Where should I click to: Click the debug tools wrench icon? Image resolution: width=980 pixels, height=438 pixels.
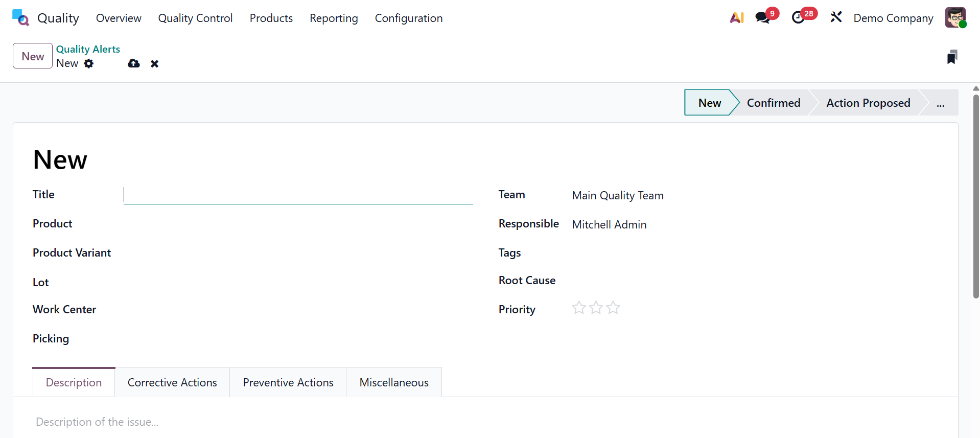tap(836, 18)
